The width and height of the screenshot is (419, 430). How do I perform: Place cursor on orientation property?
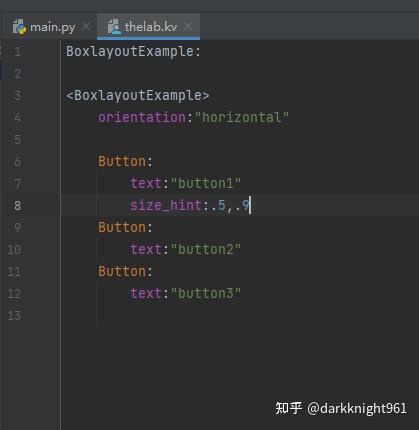tap(142, 117)
